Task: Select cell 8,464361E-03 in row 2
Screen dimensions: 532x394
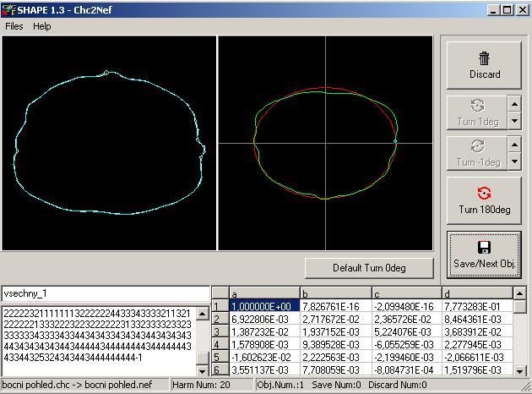Action: click(477, 319)
